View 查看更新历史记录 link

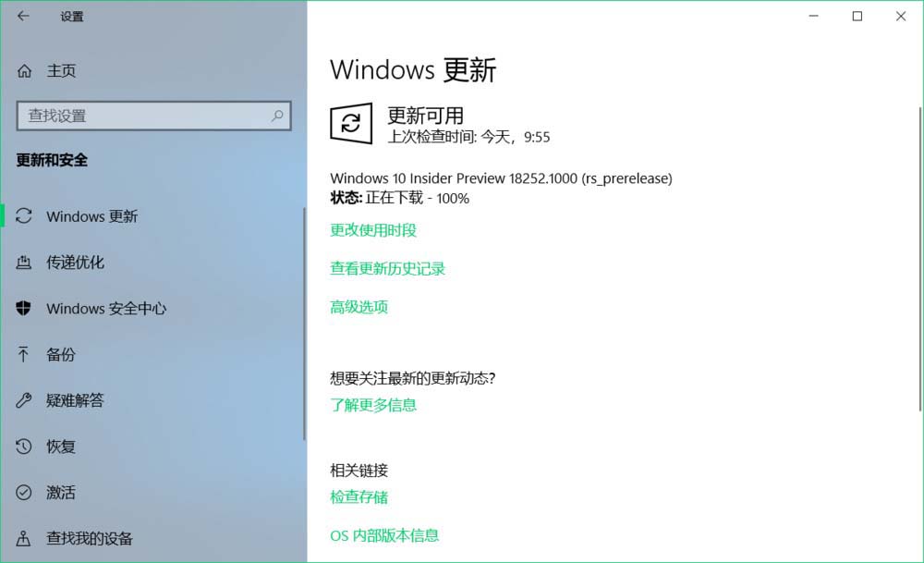click(x=387, y=269)
